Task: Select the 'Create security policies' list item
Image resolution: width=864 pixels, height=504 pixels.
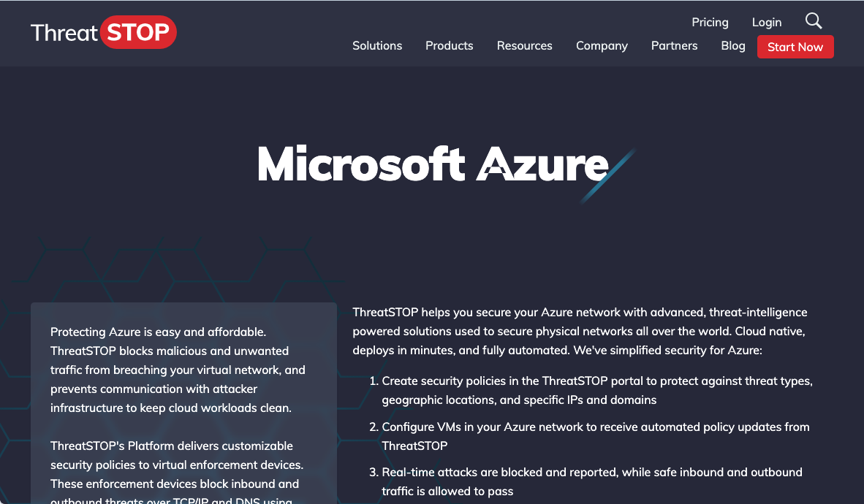Action: click(596, 390)
